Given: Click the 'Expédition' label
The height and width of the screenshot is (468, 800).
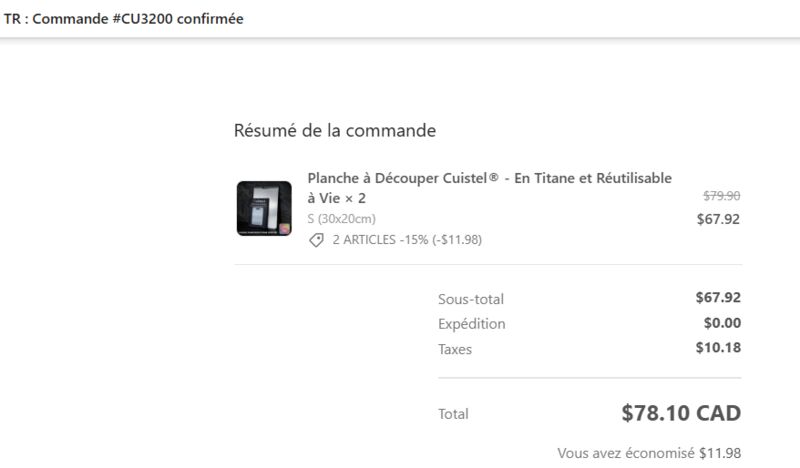Looking at the screenshot, I should point(472,324).
